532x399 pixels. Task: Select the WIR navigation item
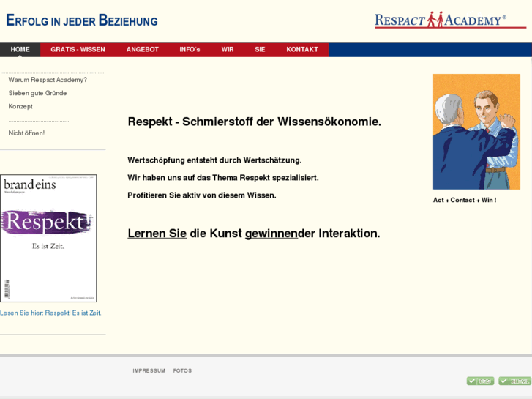[x=228, y=50]
